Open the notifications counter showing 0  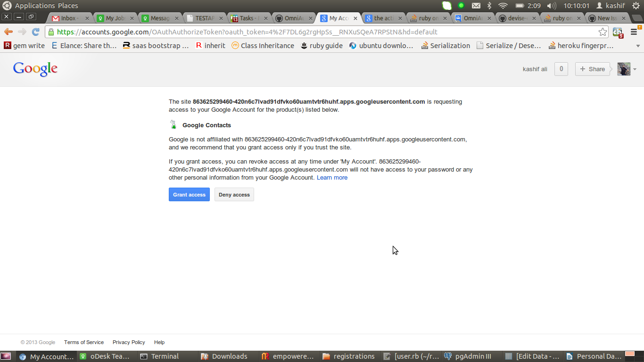tap(561, 69)
